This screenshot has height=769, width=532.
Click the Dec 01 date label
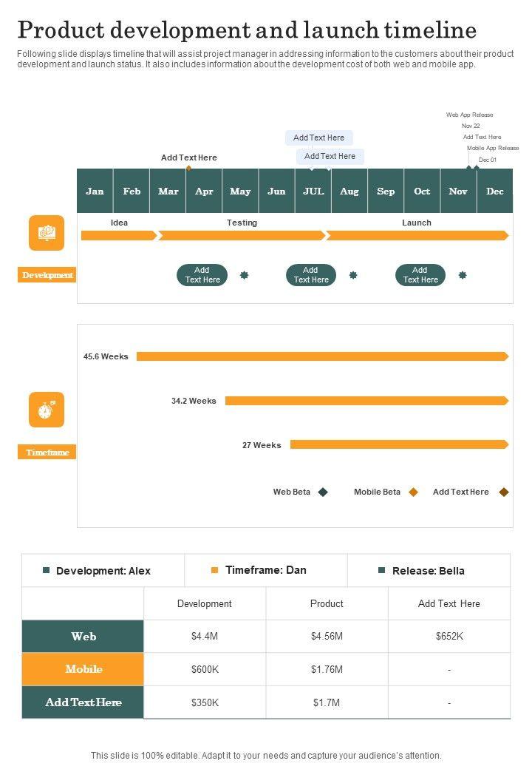[488, 160]
